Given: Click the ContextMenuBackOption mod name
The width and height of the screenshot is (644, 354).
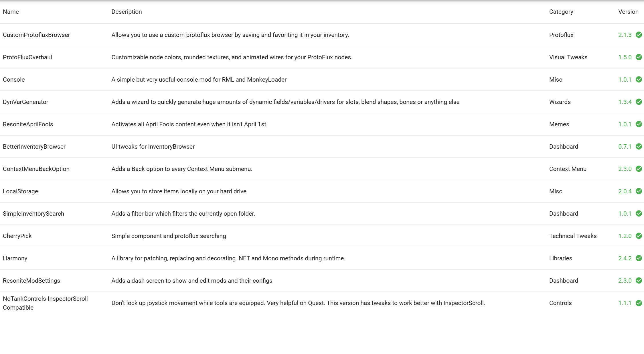Looking at the screenshot, I should (36, 169).
